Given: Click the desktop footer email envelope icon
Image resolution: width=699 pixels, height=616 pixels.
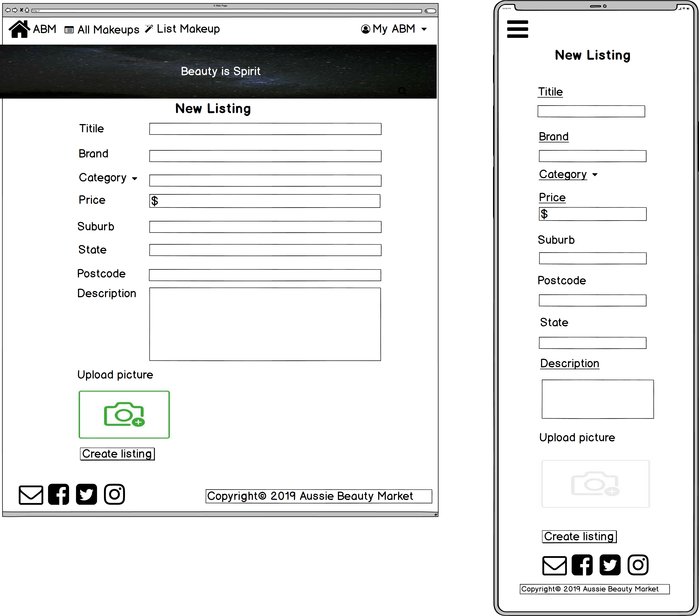Looking at the screenshot, I should (x=31, y=495).
